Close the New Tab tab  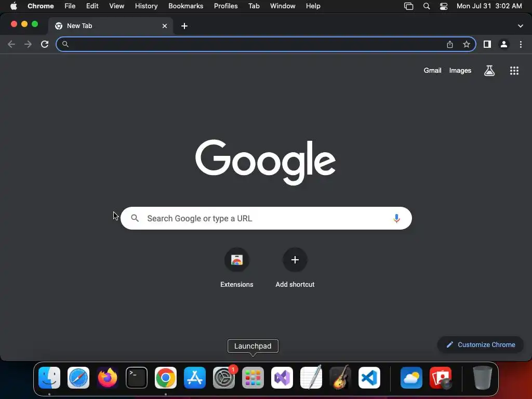tap(165, 26)
